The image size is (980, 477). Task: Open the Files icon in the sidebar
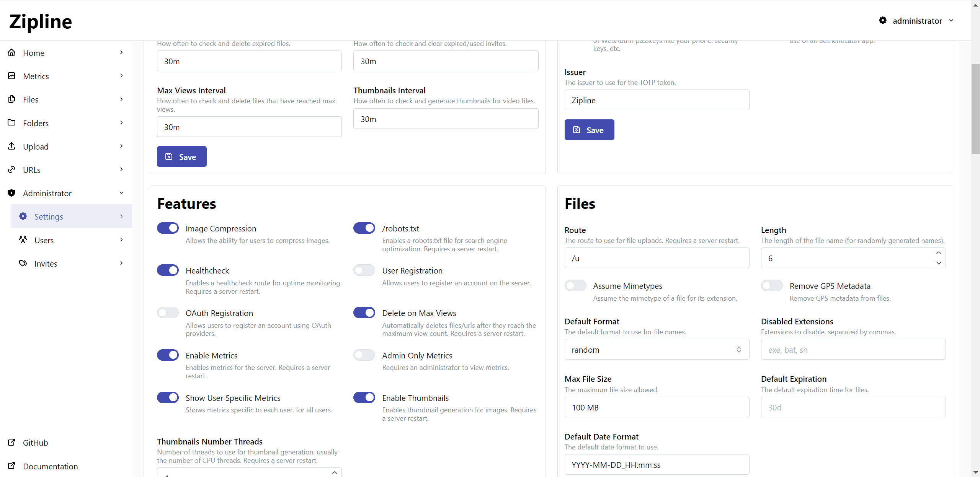coord(11,99)
